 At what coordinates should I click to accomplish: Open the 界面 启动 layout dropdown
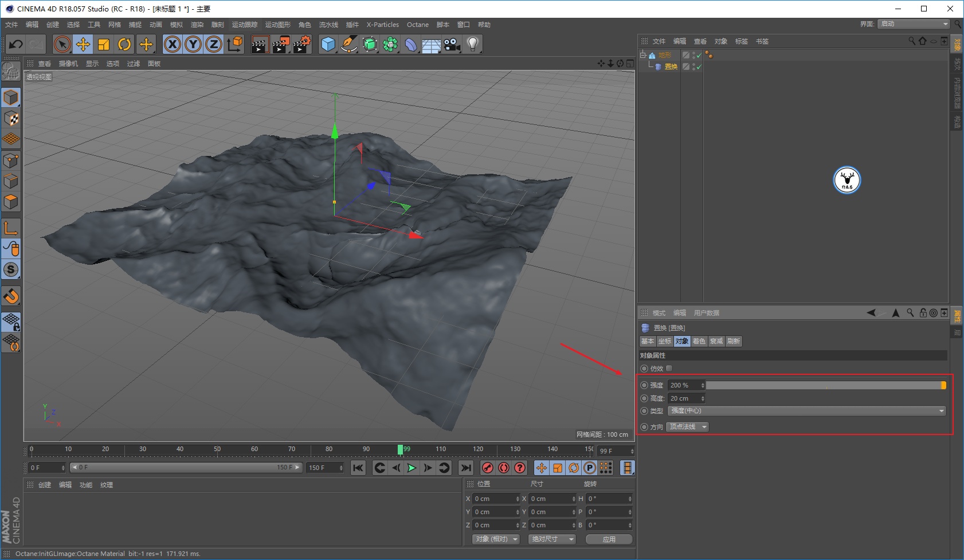tap(914, 24)
